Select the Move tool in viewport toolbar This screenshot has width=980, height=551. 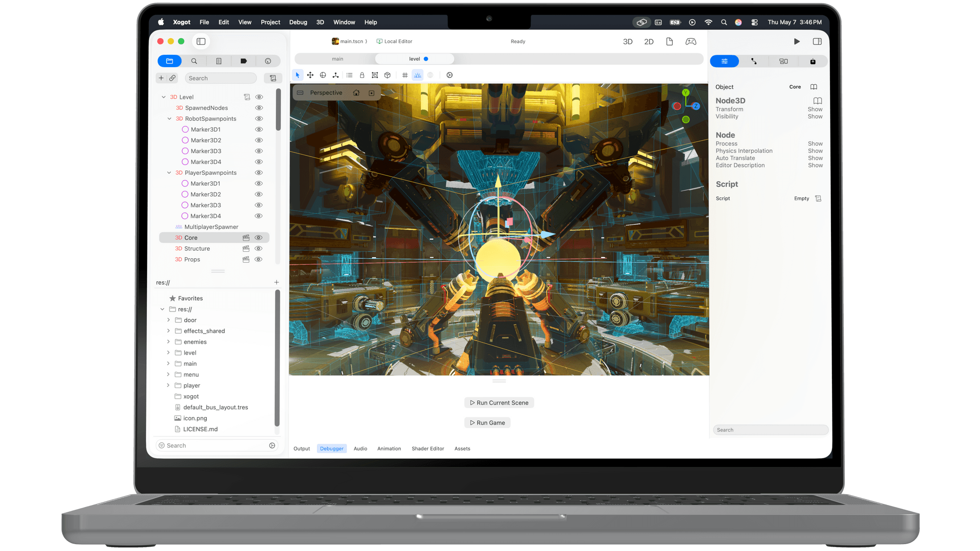[x=310, y=75]
